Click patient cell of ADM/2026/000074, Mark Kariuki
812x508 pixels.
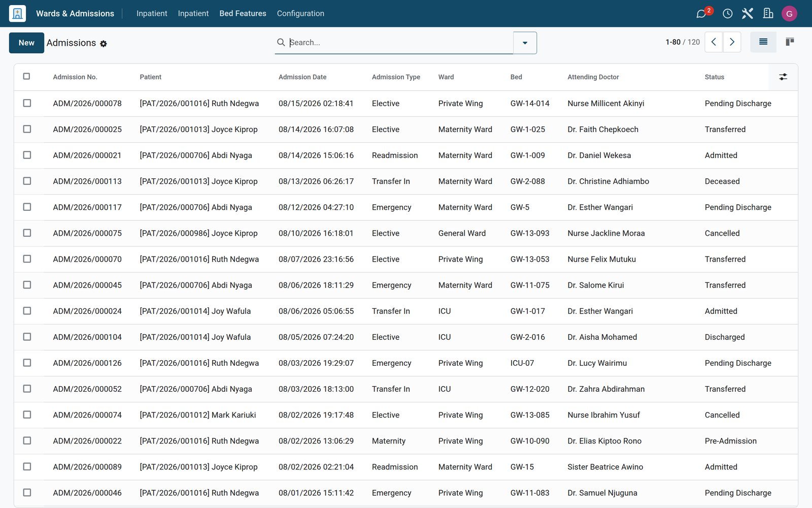pos(198,415)
